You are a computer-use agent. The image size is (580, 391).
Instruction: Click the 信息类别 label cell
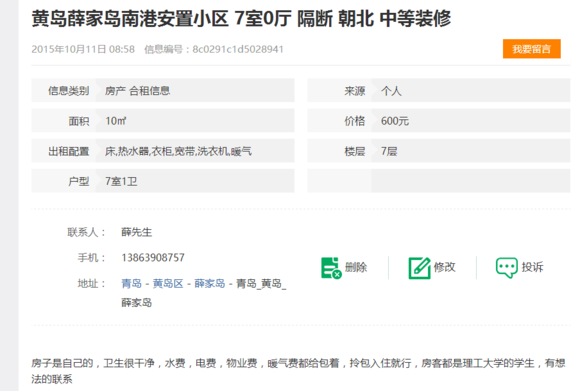pyautogui.click(x=64, y=90)
